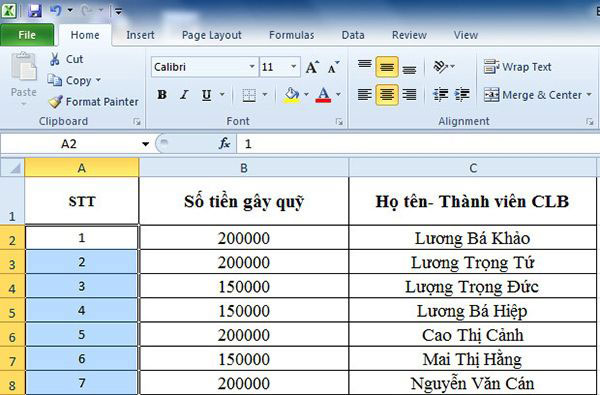Open the Alignment dialog launcher

click(589, 122)
